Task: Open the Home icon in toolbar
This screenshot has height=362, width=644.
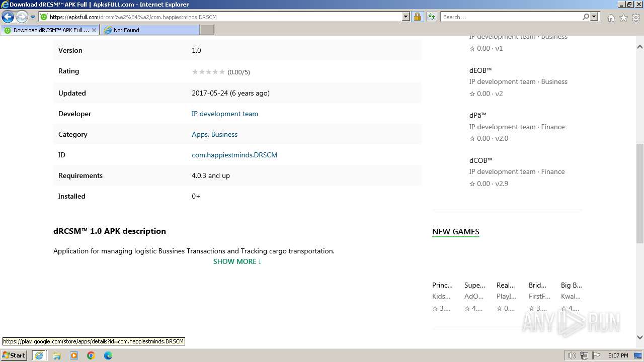Action: (x=611, y=18)
